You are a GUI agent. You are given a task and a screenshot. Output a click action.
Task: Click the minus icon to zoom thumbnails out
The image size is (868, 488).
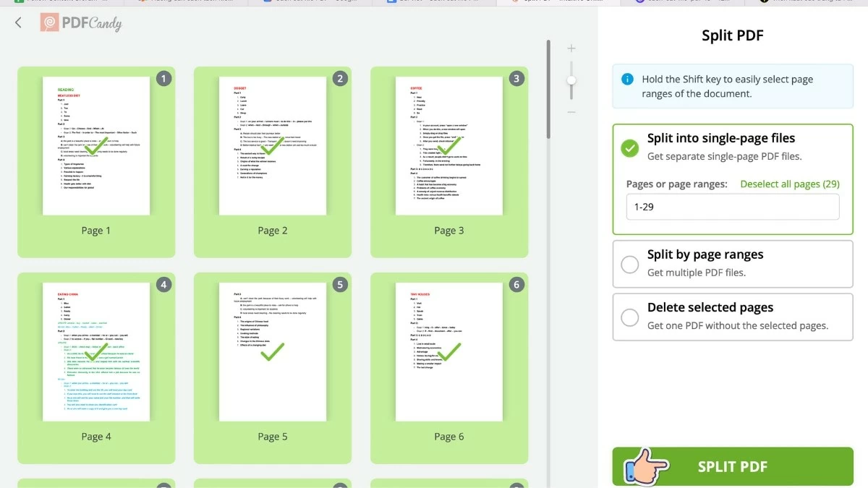pyautogui.click(x=571, y=112)
